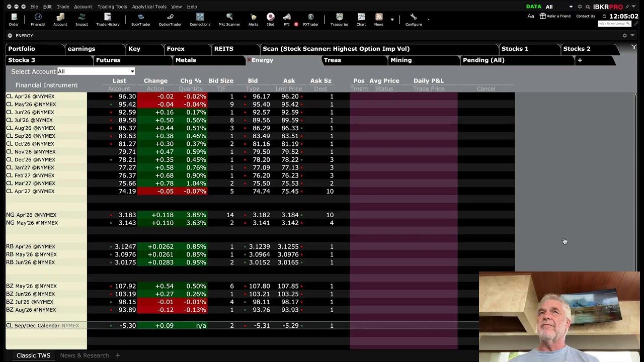Launch the Impact dashboard icon

point(82,20)
